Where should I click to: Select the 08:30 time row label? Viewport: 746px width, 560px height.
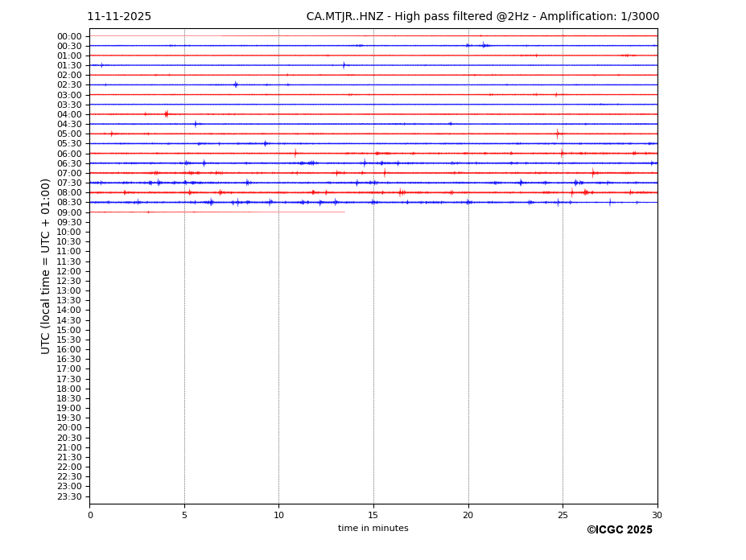point(69,203)
